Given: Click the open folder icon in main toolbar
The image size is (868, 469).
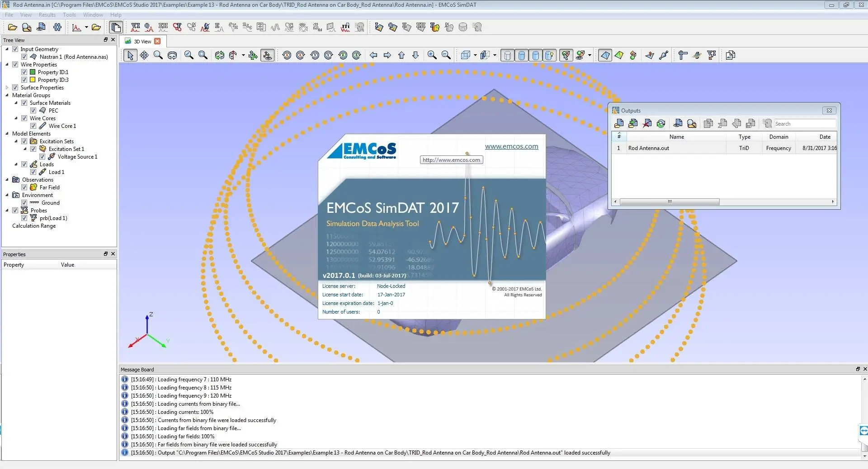Looking at the screenshot, I should [x=13, y=27].
